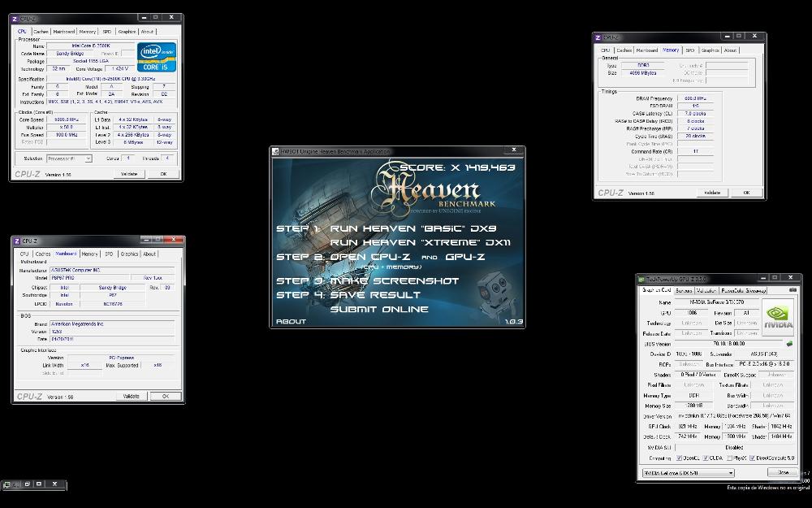Open the Validation tab in GPU-Z
Screen dimensions: 812x508
coord(706,291)
